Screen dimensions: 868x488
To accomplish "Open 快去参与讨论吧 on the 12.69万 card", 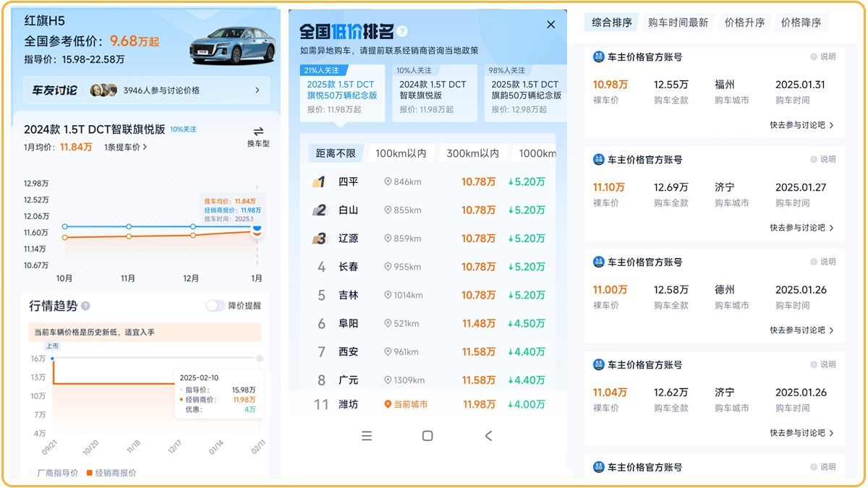I will pyautogui.click(x=801, y=228).
